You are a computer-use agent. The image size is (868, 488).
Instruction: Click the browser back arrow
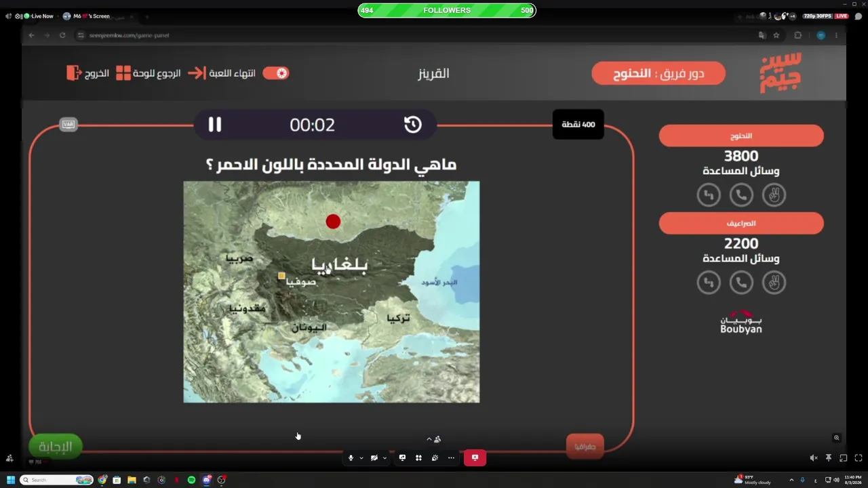[x=31, y=35]
